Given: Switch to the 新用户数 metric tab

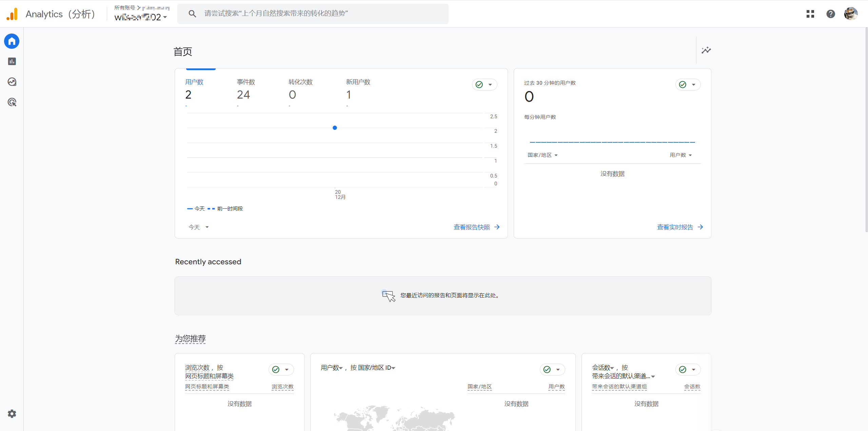Looking at the screenshot, I should (x=358, y=89).
